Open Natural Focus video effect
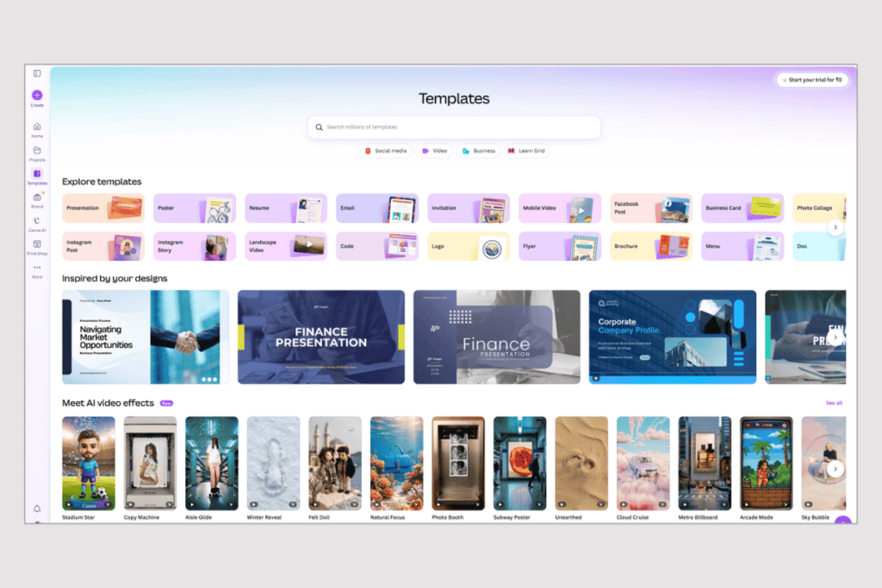The width and height of the screenshot is (882, 588). [396, 463]
